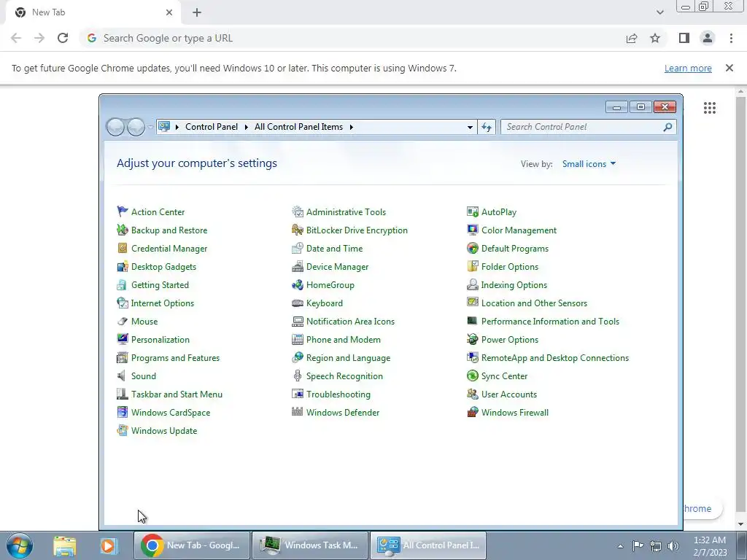Open Region and Language settings
747x560 pixels.
tap(348, 357)
